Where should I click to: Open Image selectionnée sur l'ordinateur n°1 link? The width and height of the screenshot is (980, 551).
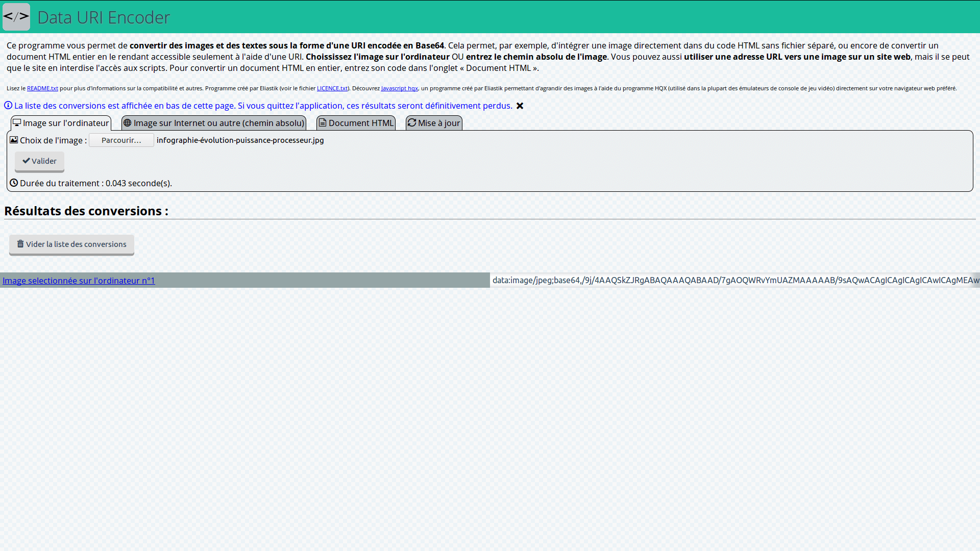click(x=79, y=281)
